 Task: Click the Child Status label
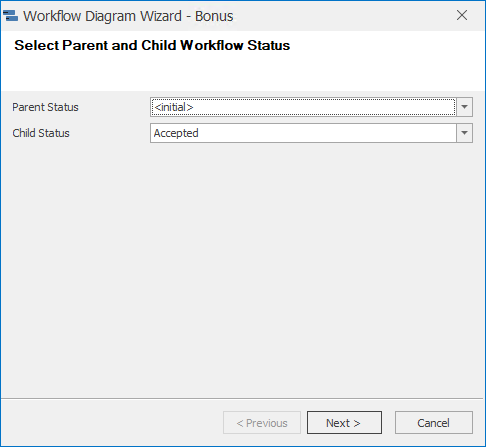tap(41, 133)
